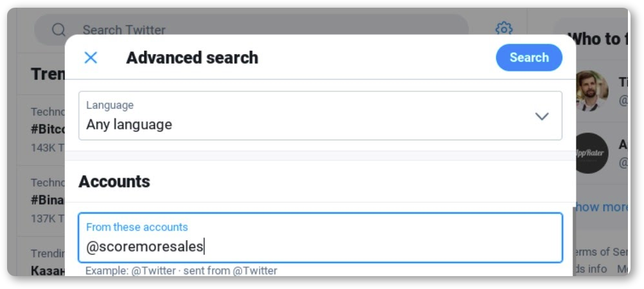Select the #Binance trending topic
Screen dimensions: 644x289
click(x=48, y=200)
